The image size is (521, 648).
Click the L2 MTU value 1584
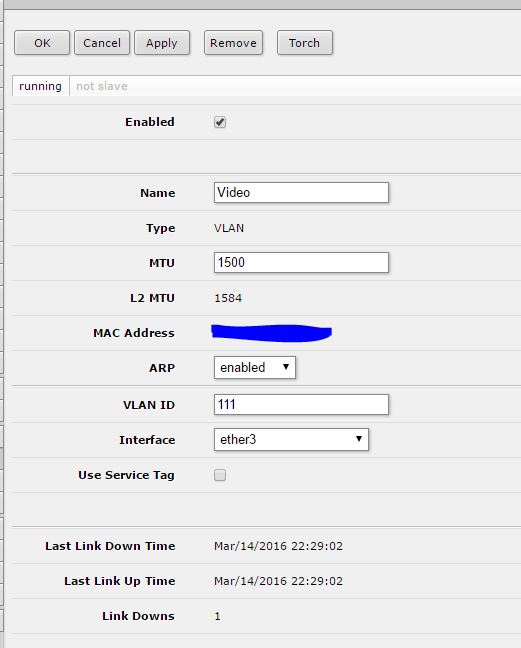tap(228, 298)
